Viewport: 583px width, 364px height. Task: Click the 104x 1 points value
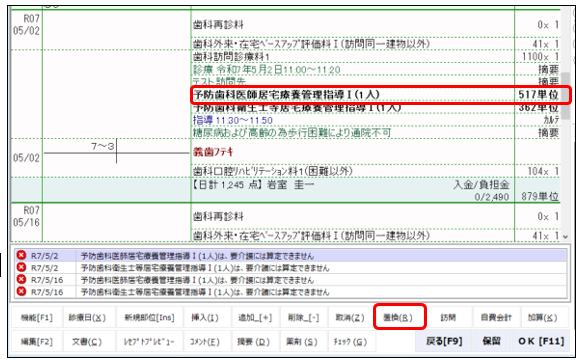click(x=543, y=171)
